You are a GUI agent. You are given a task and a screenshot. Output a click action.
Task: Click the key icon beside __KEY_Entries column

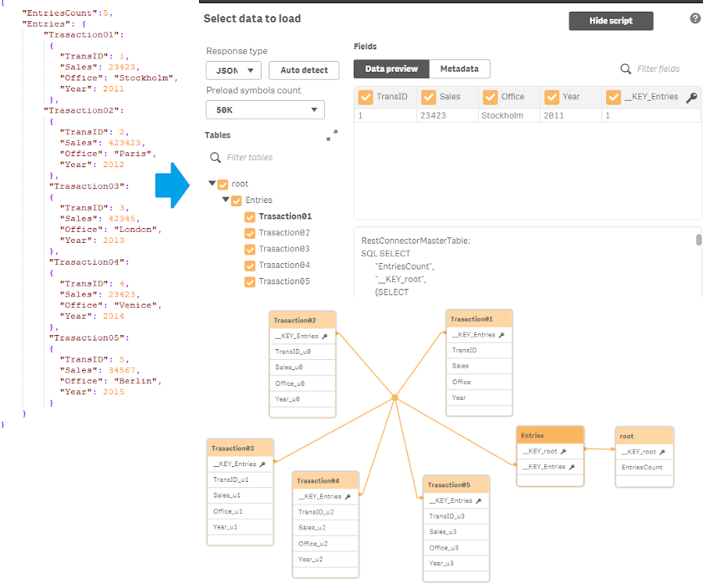(691, 98)
